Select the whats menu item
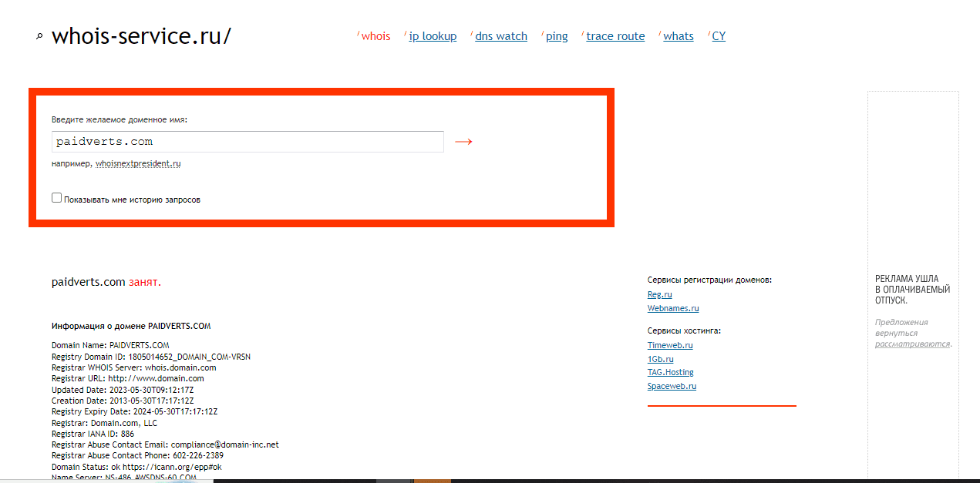This screenshot has height=483, width=980. click(678, 36)
